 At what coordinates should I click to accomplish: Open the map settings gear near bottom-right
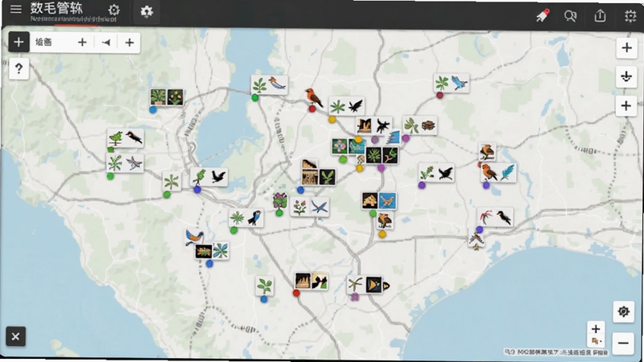[623, 311]
